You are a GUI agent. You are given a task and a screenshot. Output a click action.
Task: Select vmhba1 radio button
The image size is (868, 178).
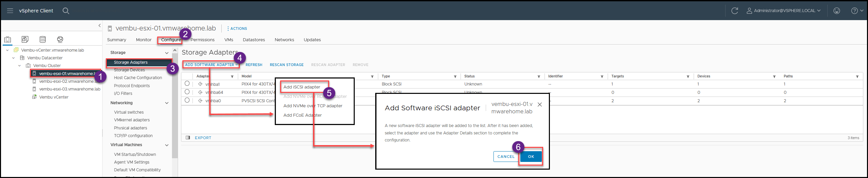187,83
